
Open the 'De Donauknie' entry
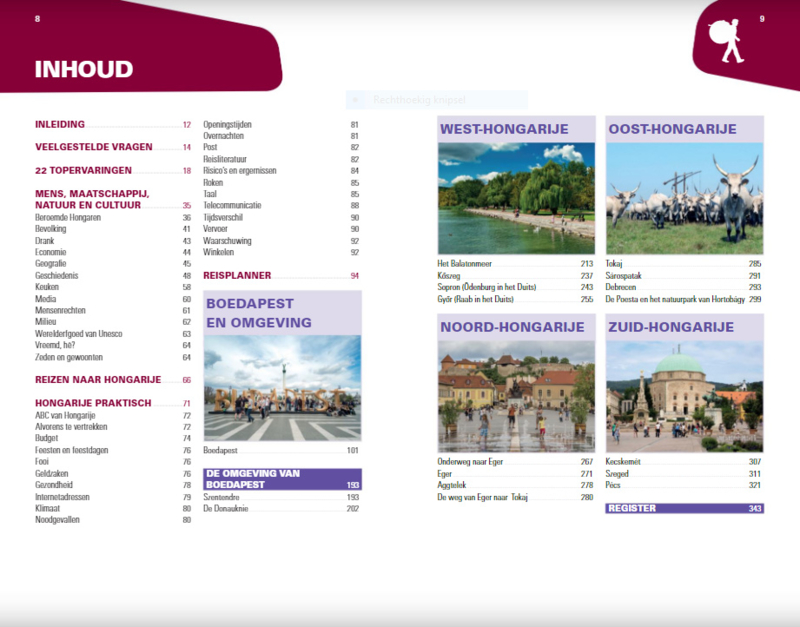click(x=281, y=508)
